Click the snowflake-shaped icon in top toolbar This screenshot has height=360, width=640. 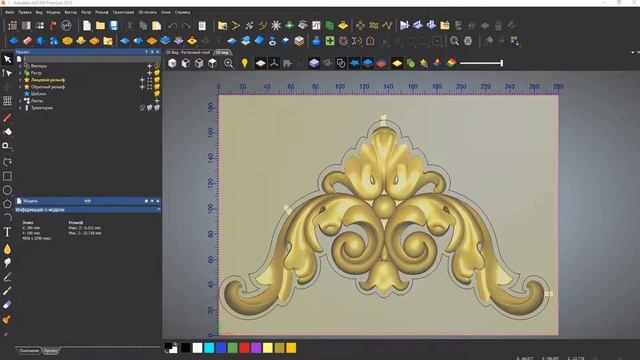click(x=276, y=26)
